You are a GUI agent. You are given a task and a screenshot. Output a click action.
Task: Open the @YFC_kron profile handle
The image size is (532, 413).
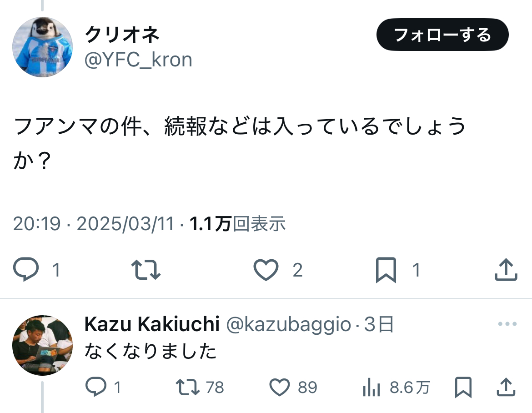(139, 60)
